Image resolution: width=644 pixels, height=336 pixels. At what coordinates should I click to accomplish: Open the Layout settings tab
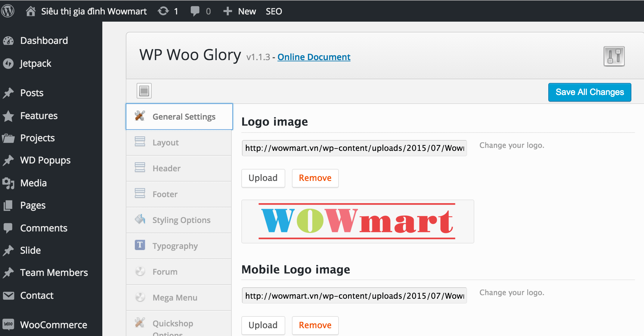(x=179, y=142)
